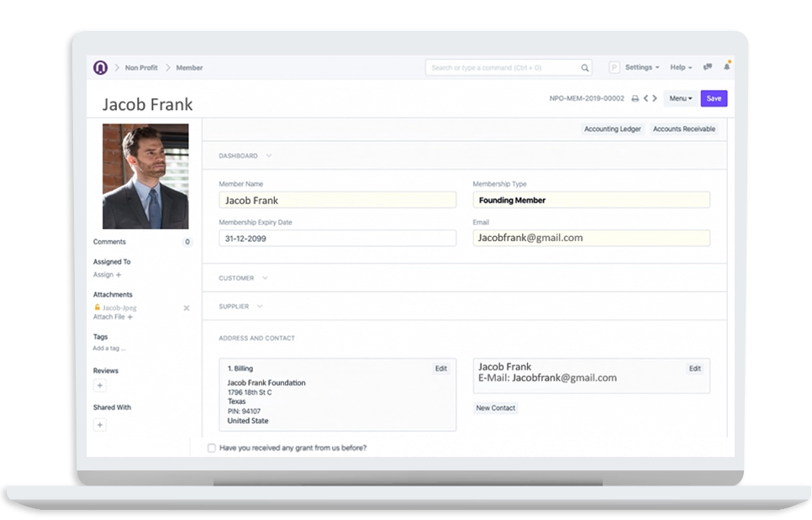Share document via Shared With plus
The height and width of the screenshot is (520, 812).
[100, 425]
